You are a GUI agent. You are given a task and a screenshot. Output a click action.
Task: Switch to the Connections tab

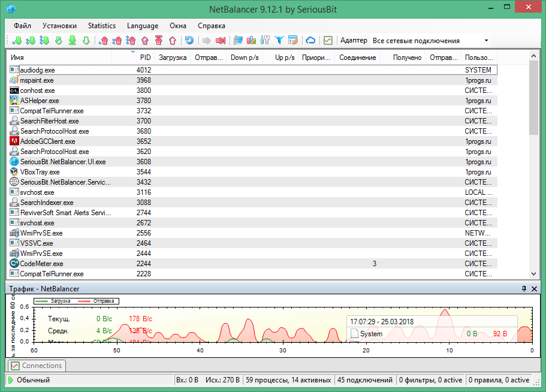pos(36,366)
